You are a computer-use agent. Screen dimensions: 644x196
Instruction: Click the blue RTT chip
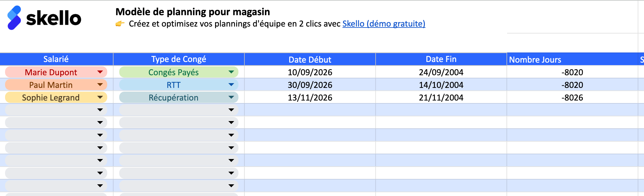pos(173,85)
